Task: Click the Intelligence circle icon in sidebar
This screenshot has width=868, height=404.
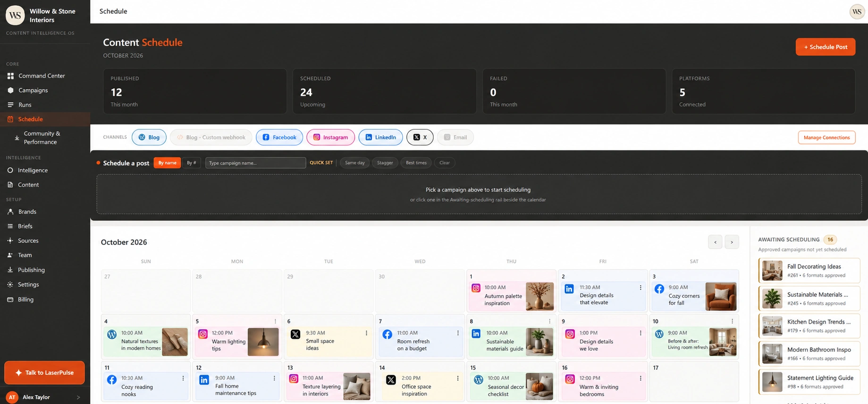Action: pyautogui.click(x=10, y=170)
